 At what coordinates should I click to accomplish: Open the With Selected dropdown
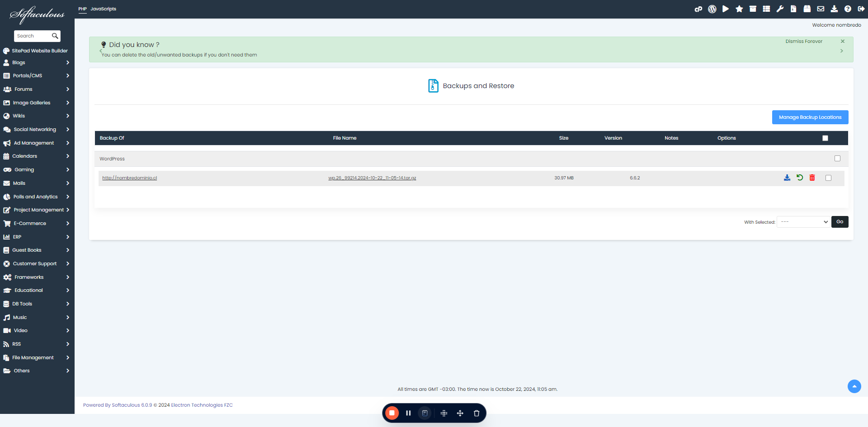click(803, 222)
